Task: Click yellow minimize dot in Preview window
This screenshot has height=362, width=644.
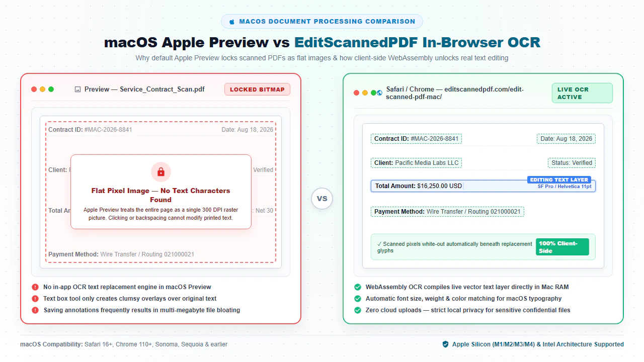Action: [42, 89]
